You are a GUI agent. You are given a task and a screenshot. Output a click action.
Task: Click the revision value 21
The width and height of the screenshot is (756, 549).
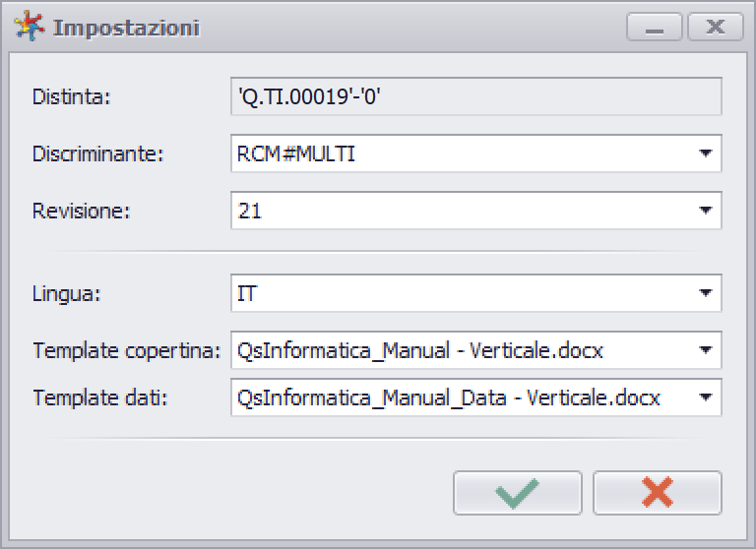tap(250, 212)
